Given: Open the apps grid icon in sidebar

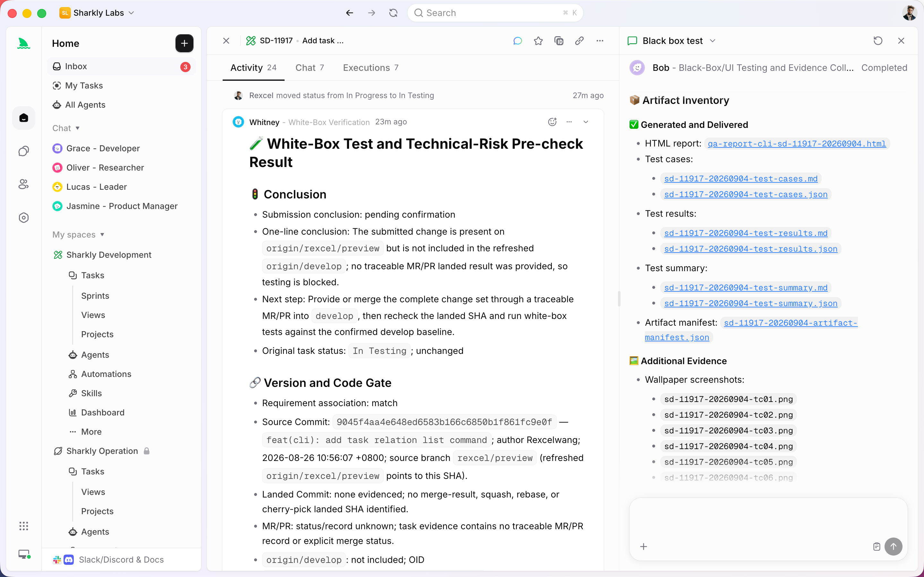Looking at the screenshot, I should (24, 526).
